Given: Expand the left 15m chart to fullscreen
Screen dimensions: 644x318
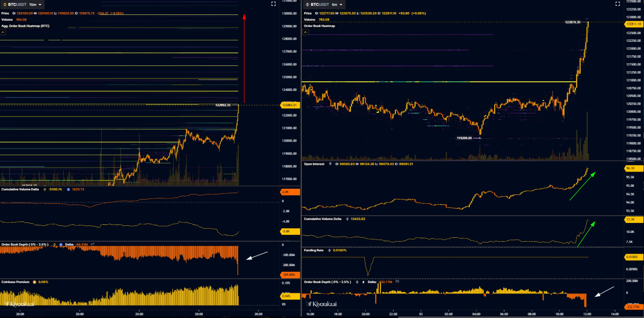Looking at the screenshot, I should (273, 4).
